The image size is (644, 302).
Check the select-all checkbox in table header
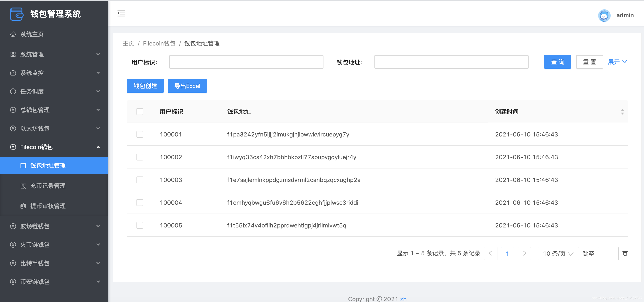140,112
